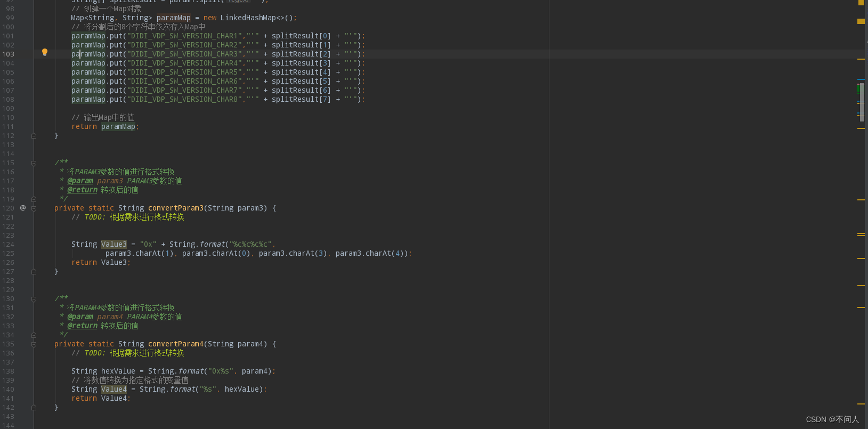Viewport: 868px width, 429px height.
Task: Click the comment "// 将数值转换为指定格式的变量值"
Action: click(130, 380)
